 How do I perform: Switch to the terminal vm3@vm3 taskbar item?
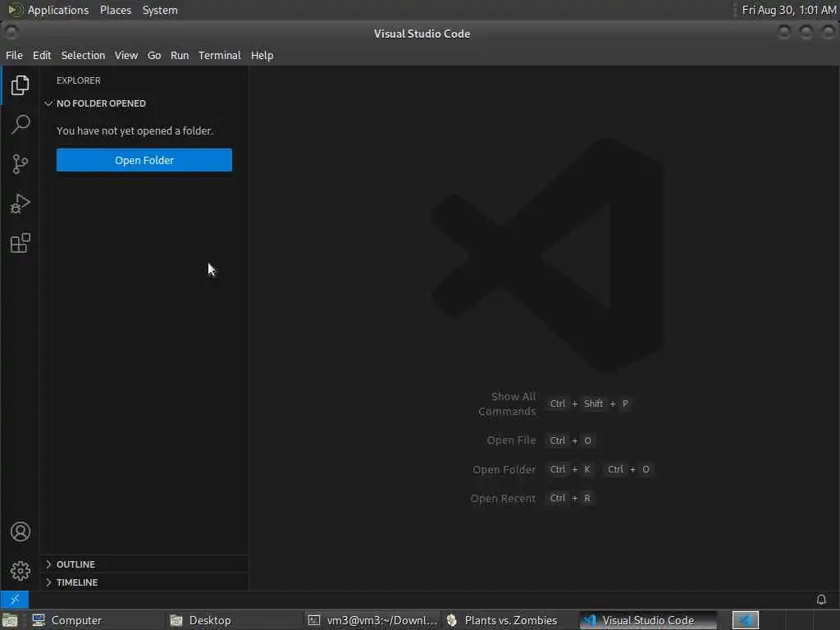click(372, 620)
